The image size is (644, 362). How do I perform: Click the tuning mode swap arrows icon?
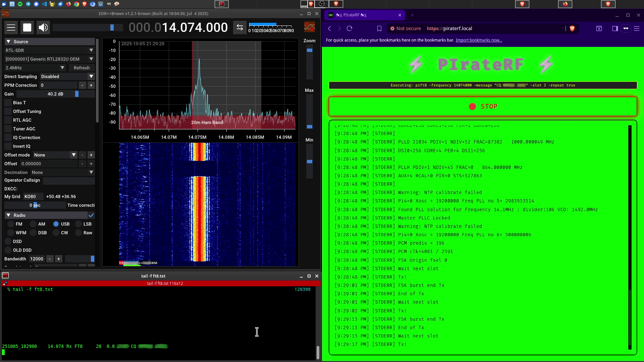239,27
